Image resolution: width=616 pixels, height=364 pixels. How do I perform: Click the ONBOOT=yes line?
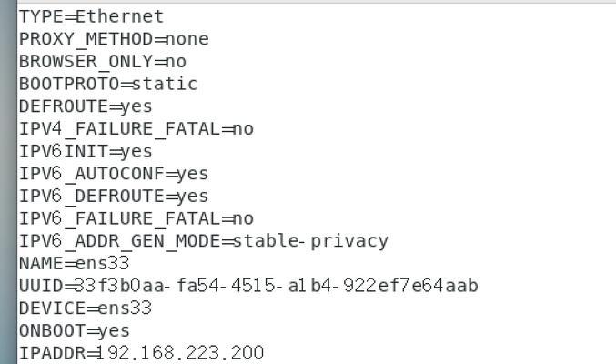pos(75,330)
